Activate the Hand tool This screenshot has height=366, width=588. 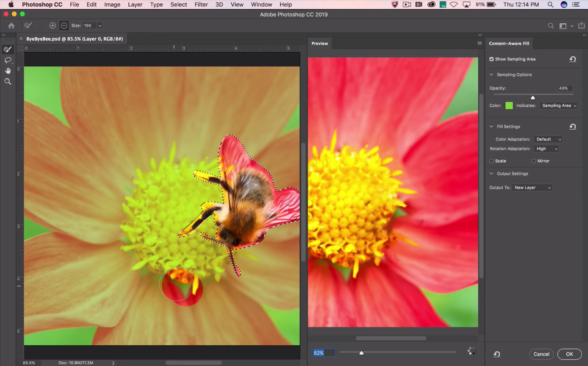8,71
